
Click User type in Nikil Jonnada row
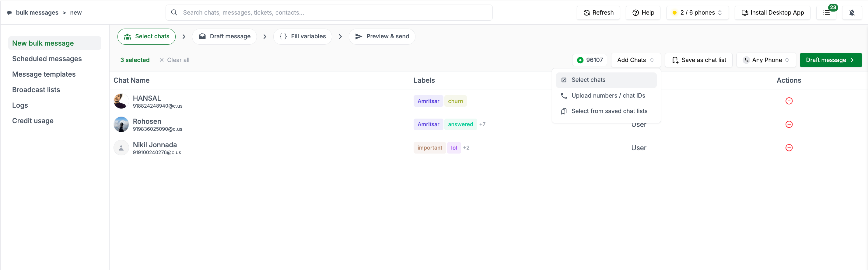coord(639,148)
